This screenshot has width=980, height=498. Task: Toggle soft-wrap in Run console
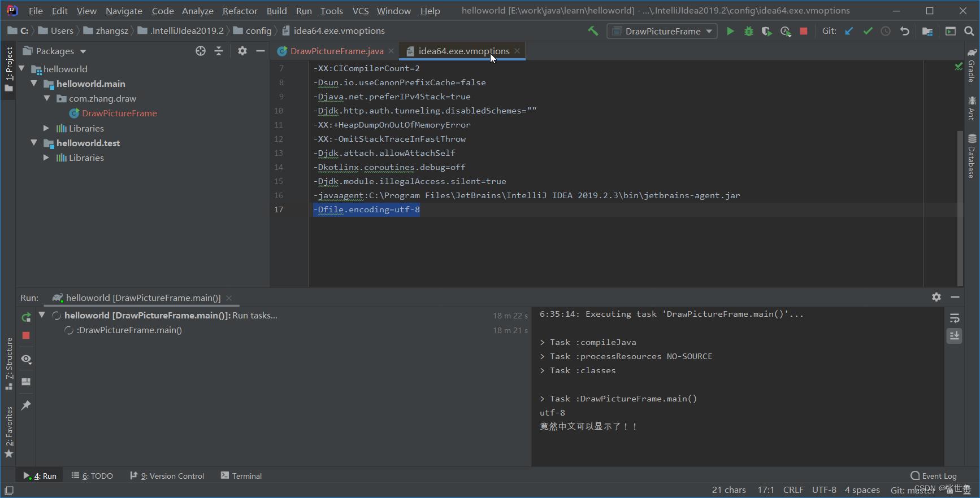(x=955, y=318)
